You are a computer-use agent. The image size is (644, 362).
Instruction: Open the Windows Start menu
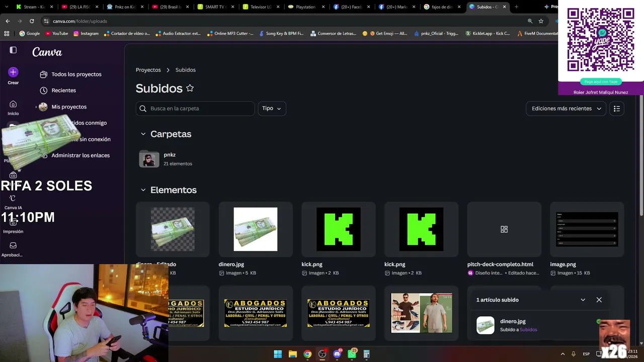tap(278, 354)
